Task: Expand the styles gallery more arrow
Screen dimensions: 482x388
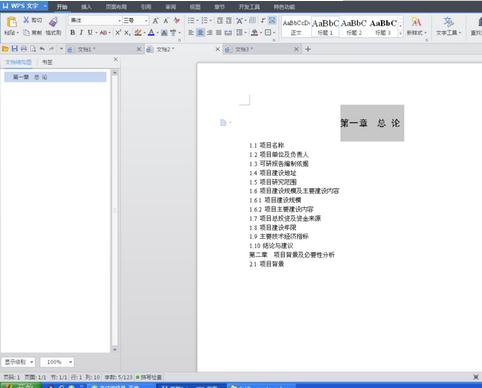Action: [x=400, y=33]
